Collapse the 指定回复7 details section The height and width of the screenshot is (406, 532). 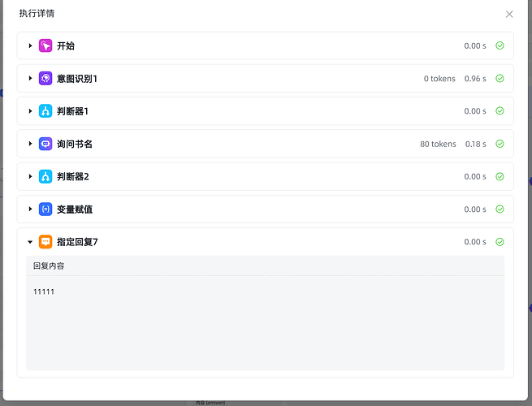pyautogui.click(x=30, y=241)
